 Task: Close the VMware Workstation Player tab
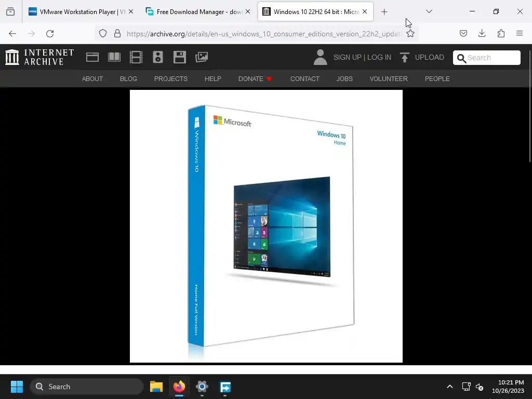click(131, 11)
